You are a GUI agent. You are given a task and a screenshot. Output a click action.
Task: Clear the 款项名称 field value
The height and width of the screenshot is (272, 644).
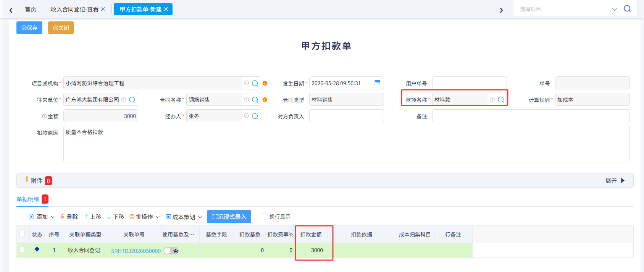(492, 99)
